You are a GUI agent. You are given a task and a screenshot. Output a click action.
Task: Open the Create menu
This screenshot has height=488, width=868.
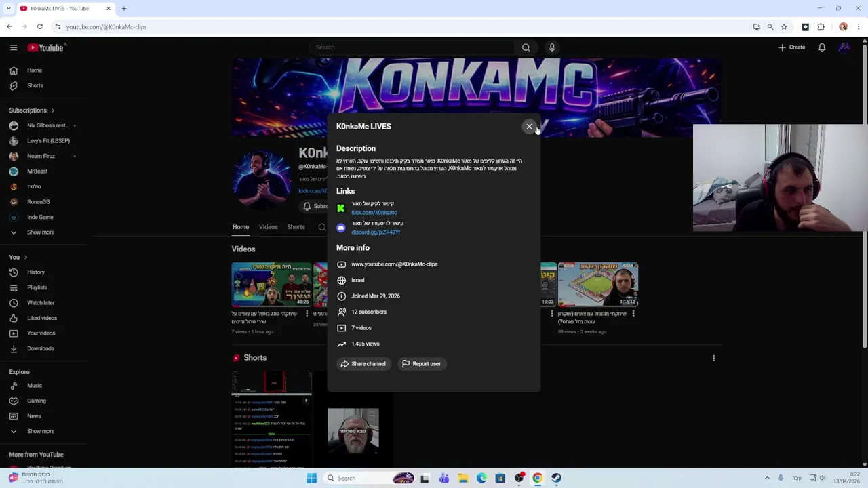(x=791, y=47)
